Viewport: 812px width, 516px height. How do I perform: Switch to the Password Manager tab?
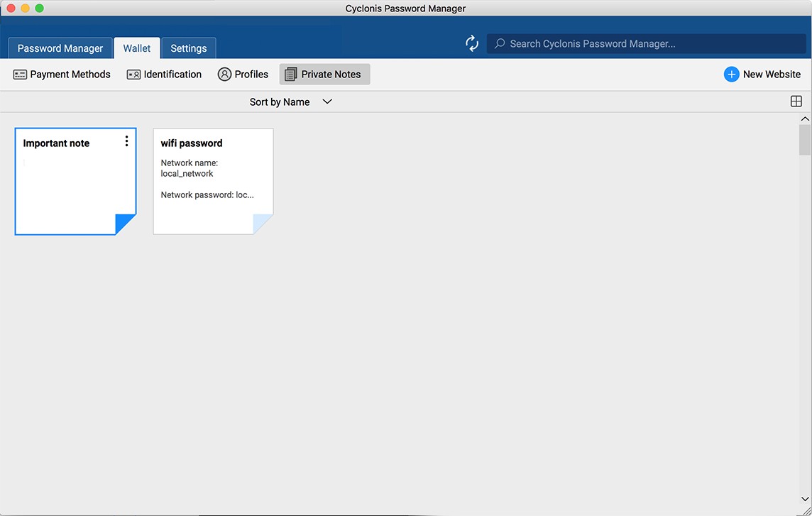coord(60,48)
